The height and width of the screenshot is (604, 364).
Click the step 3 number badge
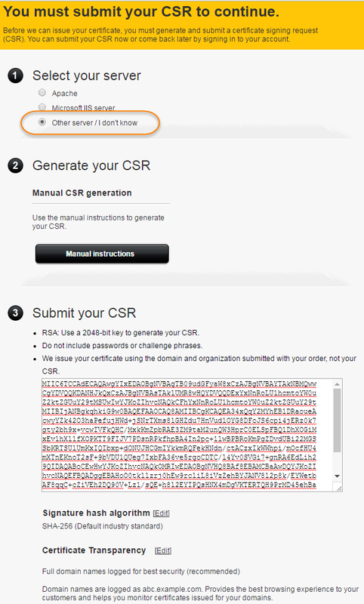(x=15, y=313)
